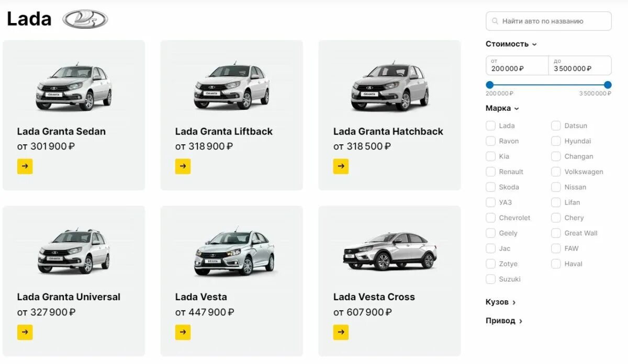
Task: Expand the Привод drivetrain filter
Action: pyautogui.click(x=503, y=321)
